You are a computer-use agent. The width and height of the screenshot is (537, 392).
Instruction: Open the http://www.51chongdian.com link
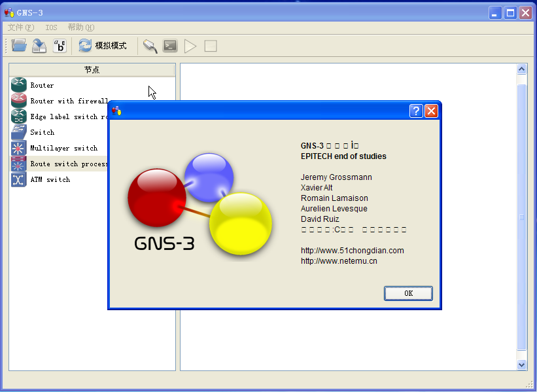(352, 250)
